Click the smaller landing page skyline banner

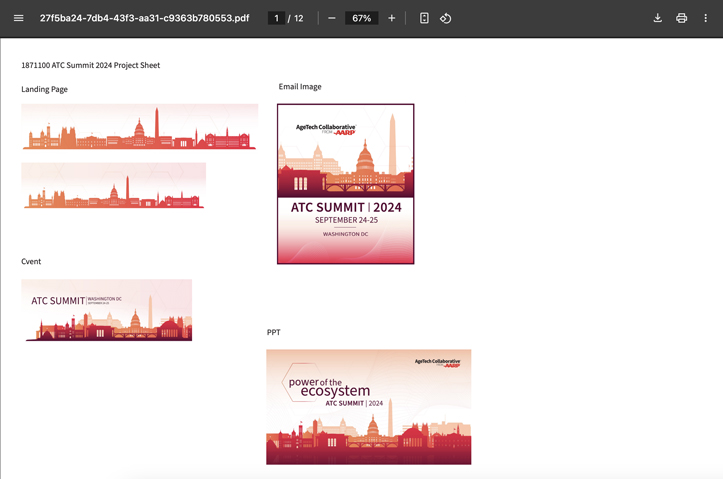(x=113, y=186)
